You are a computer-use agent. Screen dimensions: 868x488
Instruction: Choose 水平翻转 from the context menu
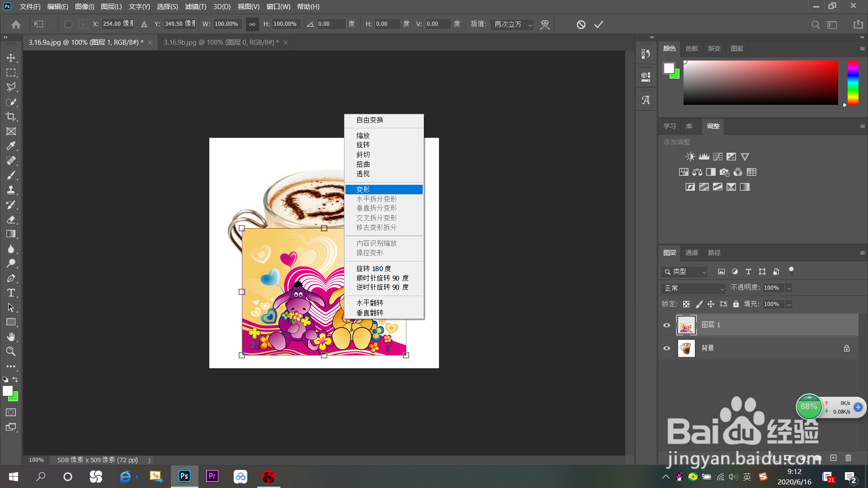(x=370, y=303)
